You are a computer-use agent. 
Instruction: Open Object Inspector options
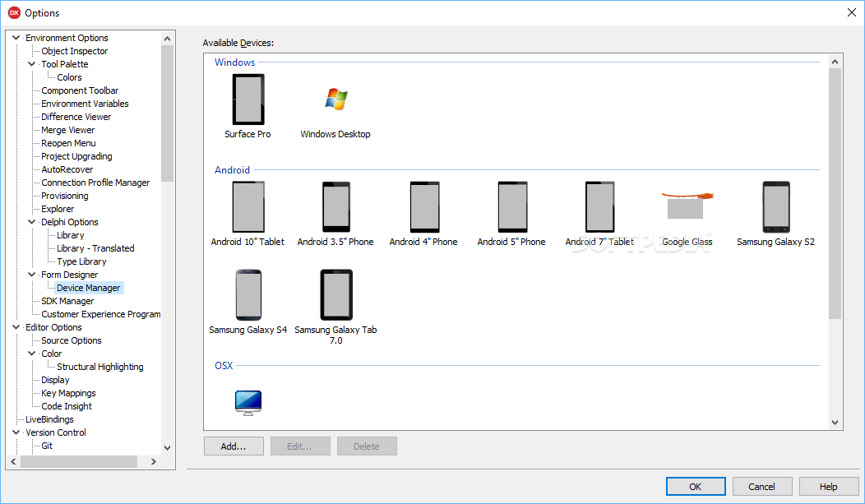click(75, 51)
